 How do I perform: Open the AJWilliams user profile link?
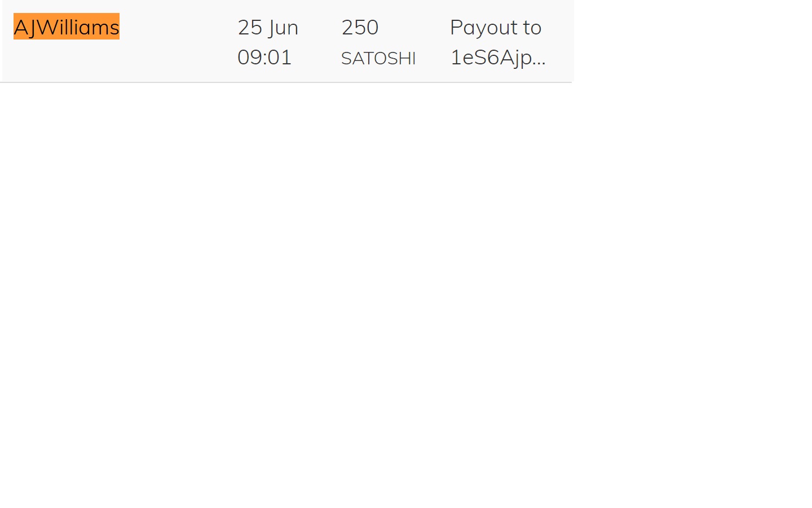click(x=67, y=27)
